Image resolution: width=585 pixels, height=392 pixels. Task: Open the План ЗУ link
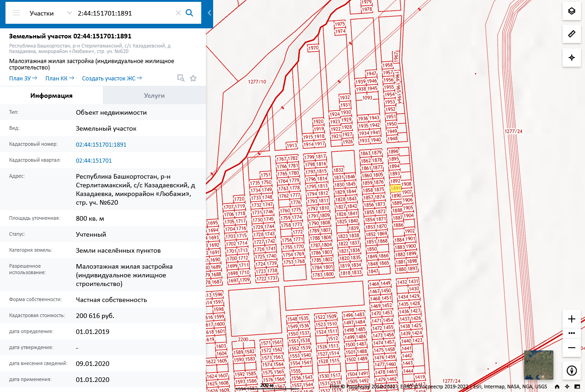tap(23, 78)
